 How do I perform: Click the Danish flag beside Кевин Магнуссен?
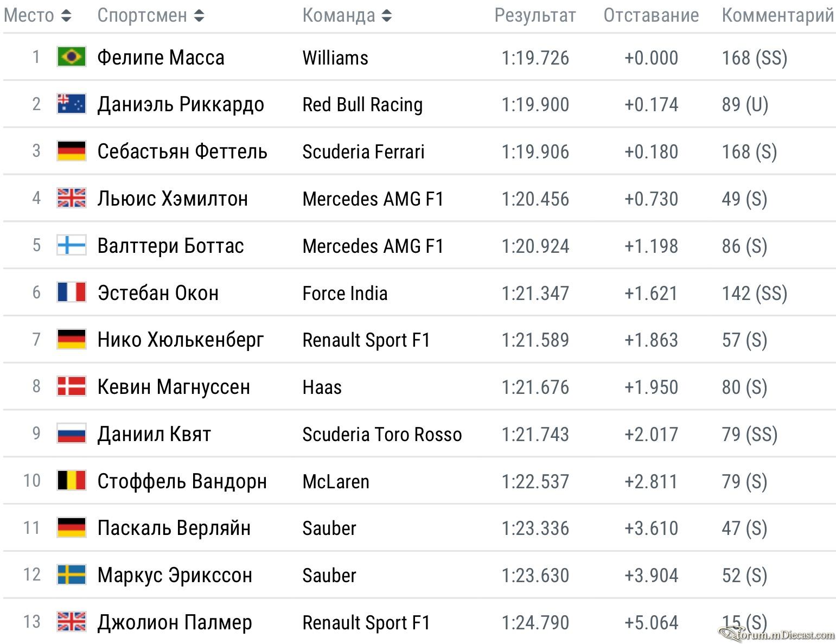pyautogui.click(x=72, y=386)
